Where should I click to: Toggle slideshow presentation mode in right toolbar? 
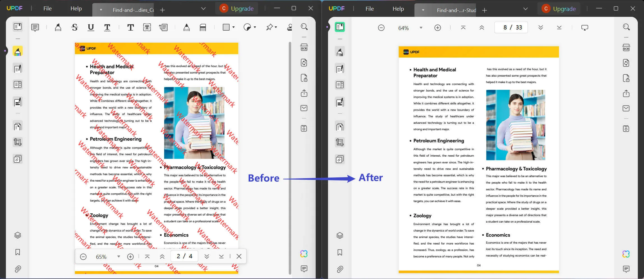(585, 28)
